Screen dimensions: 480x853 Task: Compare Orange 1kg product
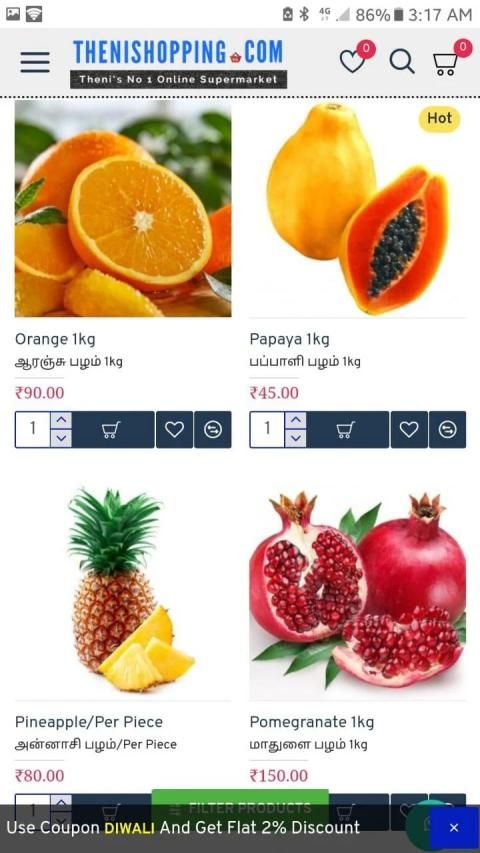coord(213,430)
